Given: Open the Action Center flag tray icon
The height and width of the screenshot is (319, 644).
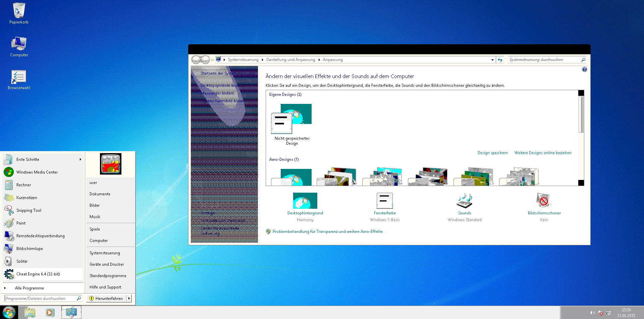Looking at the screenshot, I should (x=600, y=313).
